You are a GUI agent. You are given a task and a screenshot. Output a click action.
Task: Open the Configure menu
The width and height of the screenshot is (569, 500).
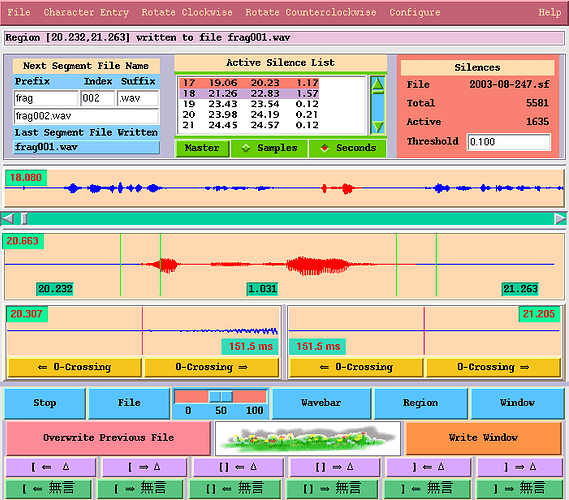pos(415,12)
